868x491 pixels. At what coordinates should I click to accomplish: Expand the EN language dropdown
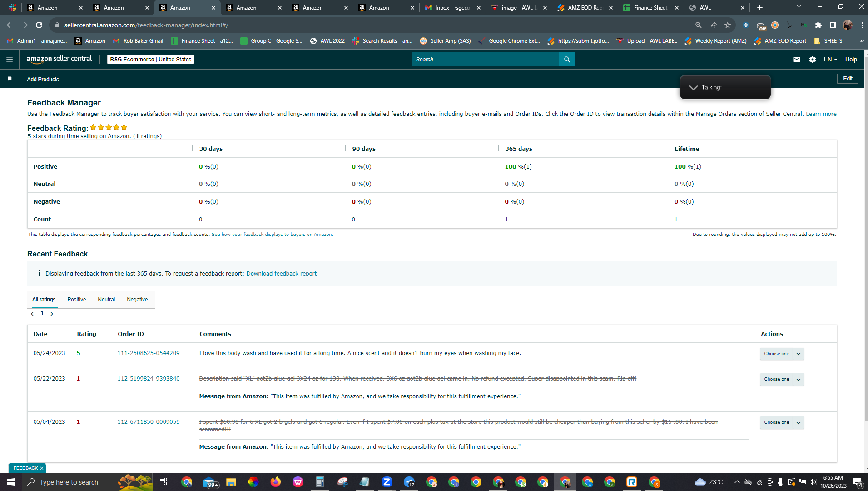[830, 60]
